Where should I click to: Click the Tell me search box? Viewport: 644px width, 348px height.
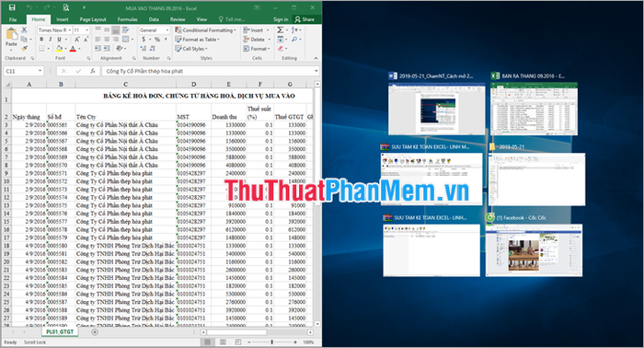click(x=231, y=19)
